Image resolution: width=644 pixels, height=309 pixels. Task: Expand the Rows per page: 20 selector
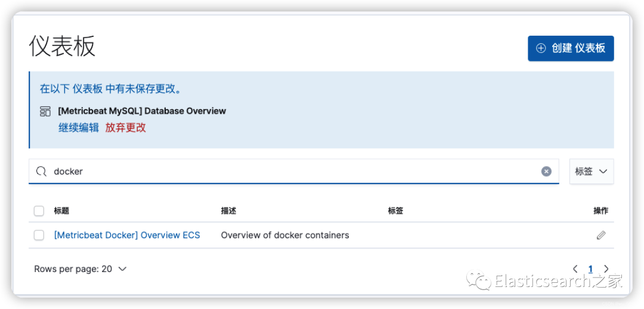coord(80,269)
